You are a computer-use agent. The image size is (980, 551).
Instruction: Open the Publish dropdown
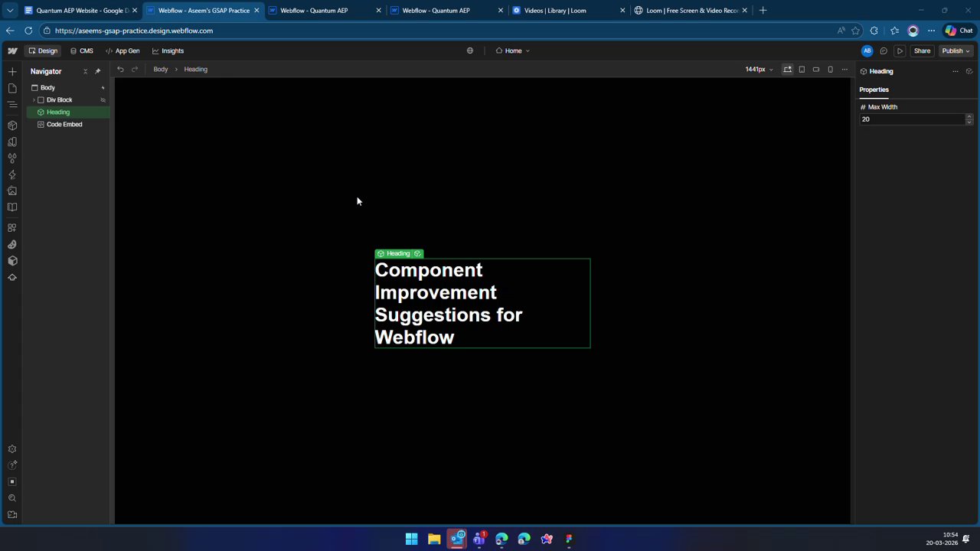955,51
